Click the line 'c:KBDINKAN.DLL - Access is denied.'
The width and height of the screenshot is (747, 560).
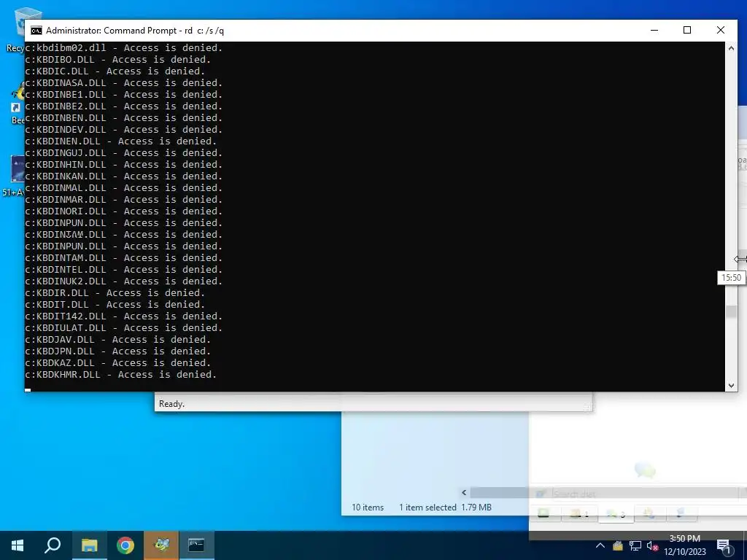(x=124, y=176)
